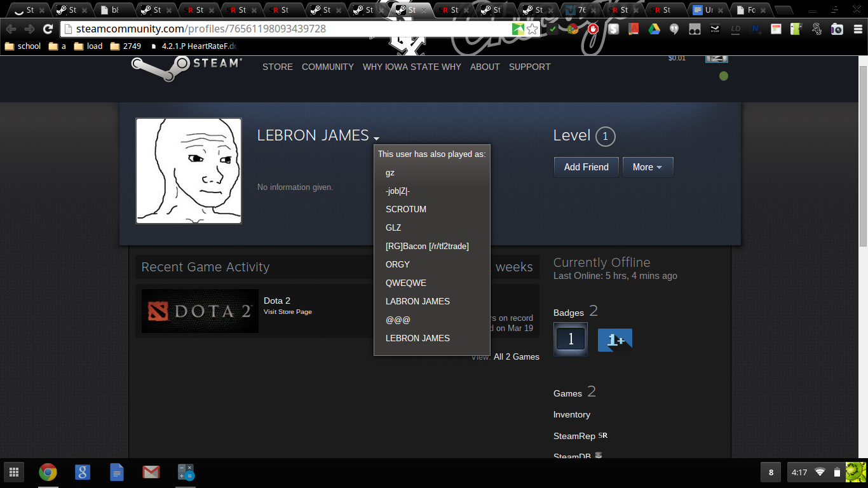Open the load bookmarks folder
Image resolution: width=868 pixels, height=488 pixels.
[x=88, y=46]
